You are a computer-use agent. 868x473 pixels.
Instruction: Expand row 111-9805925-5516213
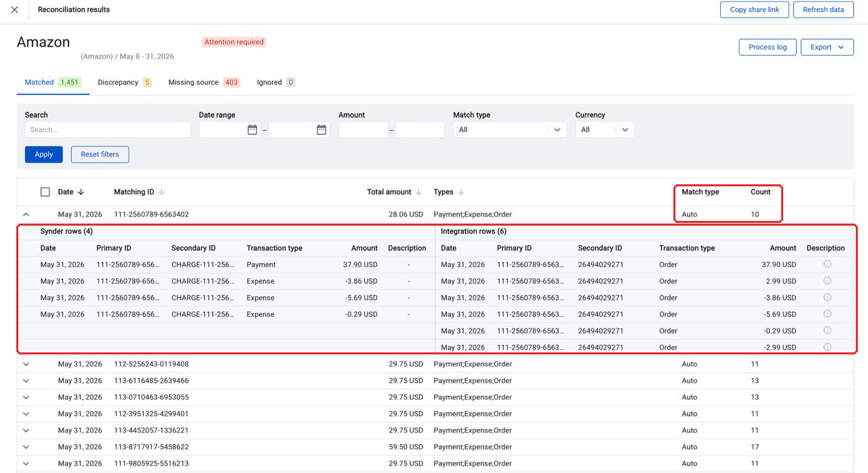click(26, 464)
